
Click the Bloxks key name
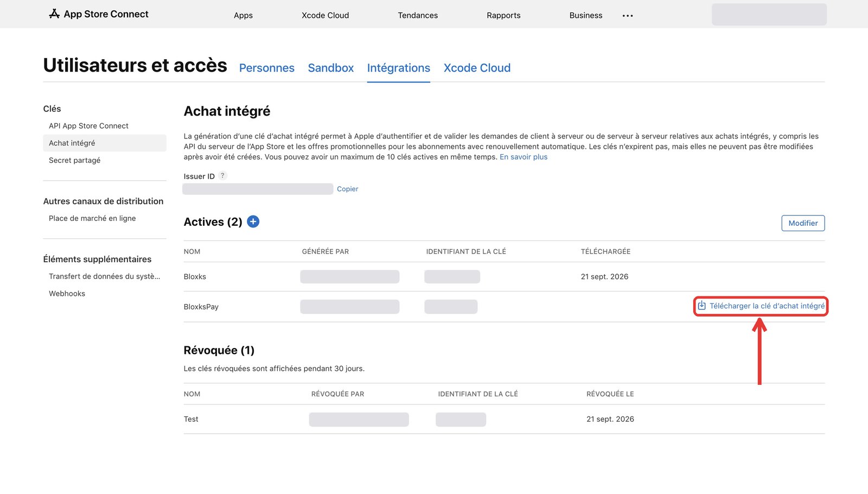195,277
